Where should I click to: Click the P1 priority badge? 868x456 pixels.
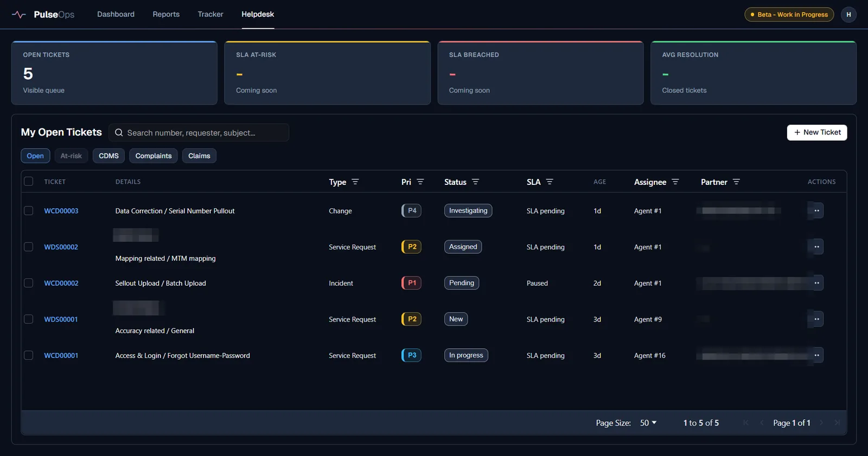(x=411, y=283)
